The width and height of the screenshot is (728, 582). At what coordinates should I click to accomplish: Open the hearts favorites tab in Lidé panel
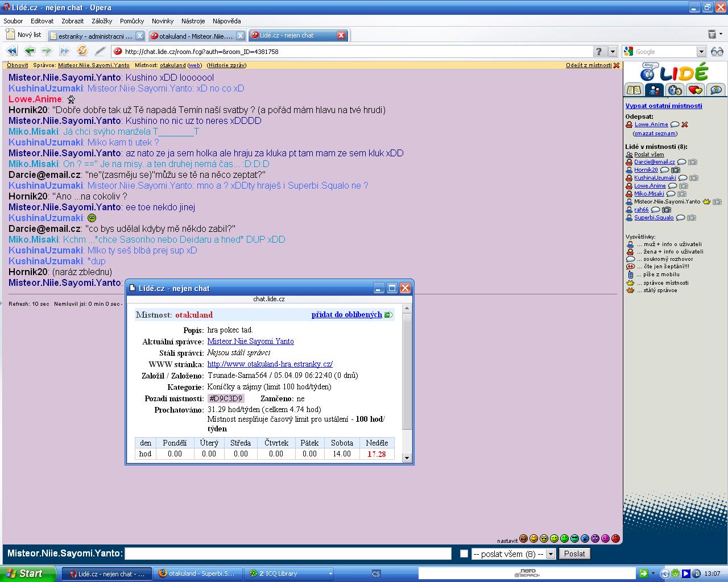click(x=695, y=90)
